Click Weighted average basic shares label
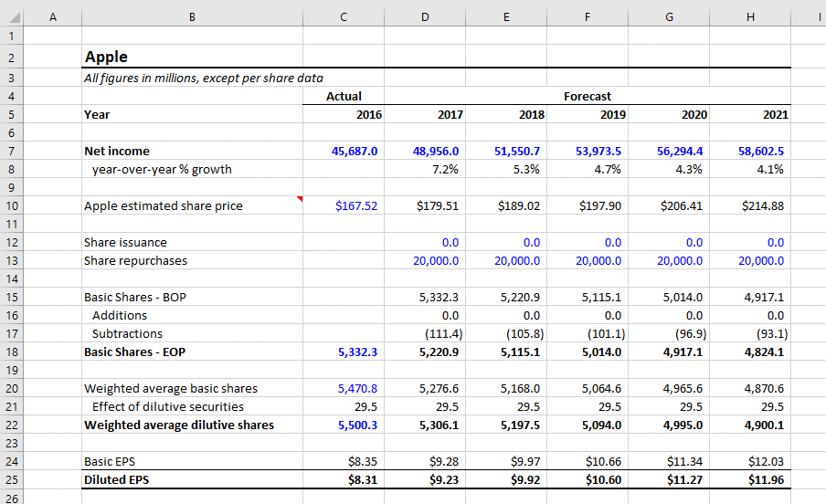This screenshot has height=504, width=826. 171,389
